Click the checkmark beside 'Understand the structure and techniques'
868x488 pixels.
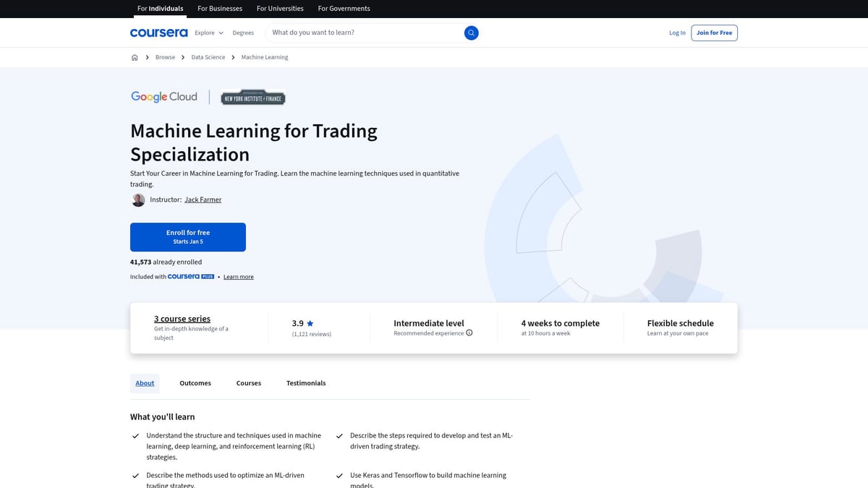tap(135, 436)
